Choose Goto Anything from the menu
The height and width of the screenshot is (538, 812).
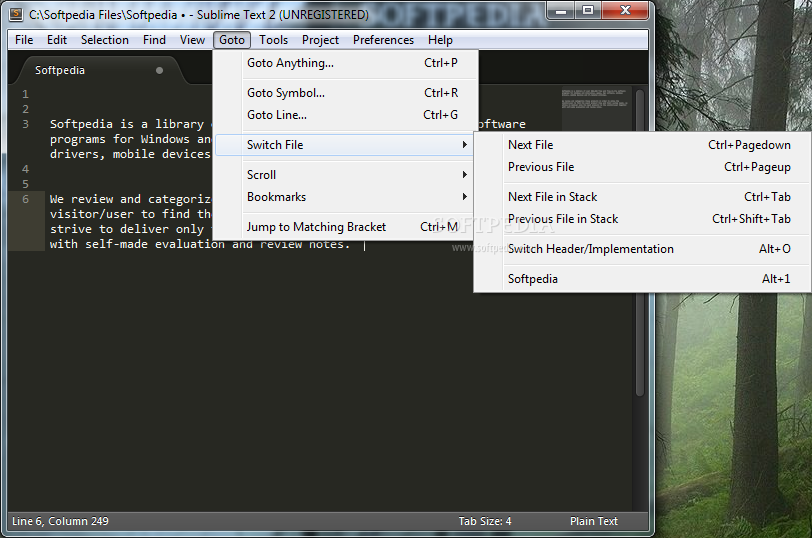345,63
